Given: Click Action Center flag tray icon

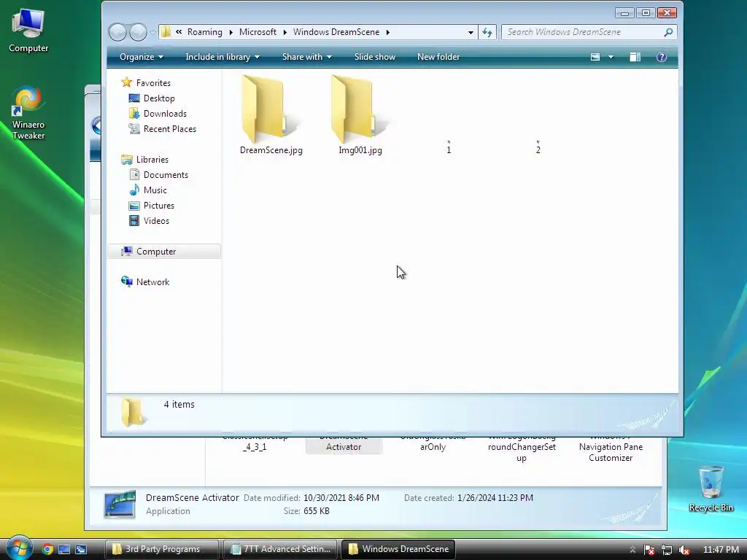Looking at the screenshot, I should coord(649,550).
